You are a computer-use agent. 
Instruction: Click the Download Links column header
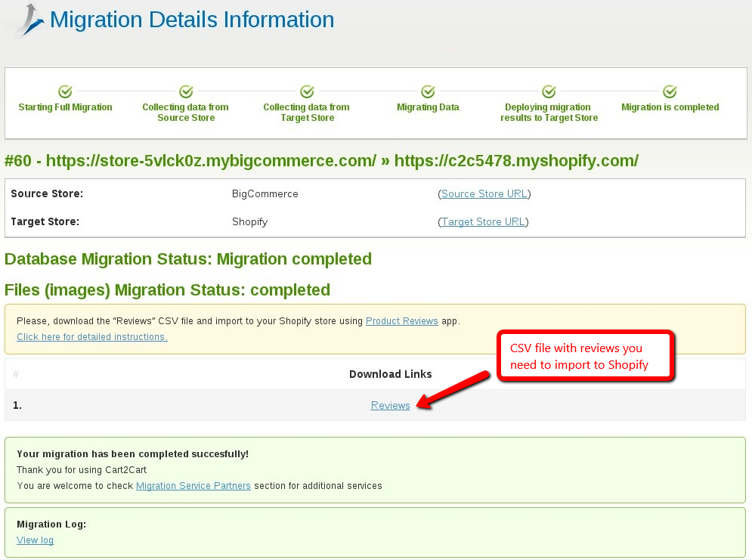point(390,374)
